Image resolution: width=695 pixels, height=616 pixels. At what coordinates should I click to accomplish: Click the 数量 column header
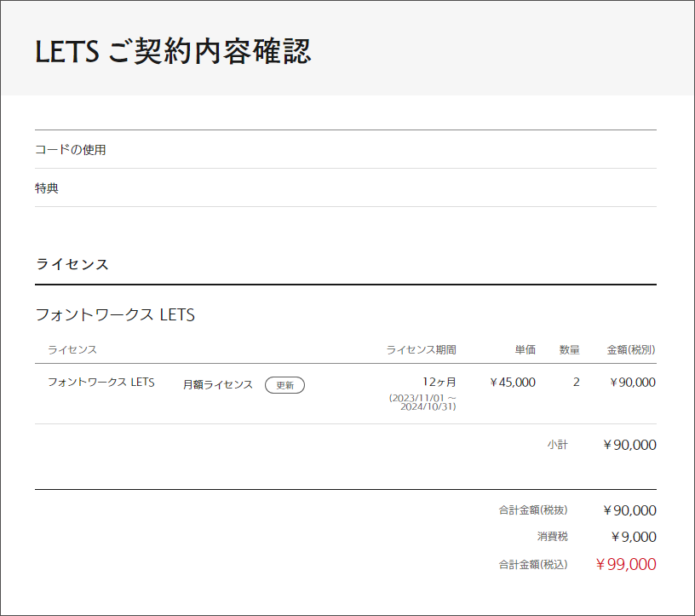tap(569, 349)
